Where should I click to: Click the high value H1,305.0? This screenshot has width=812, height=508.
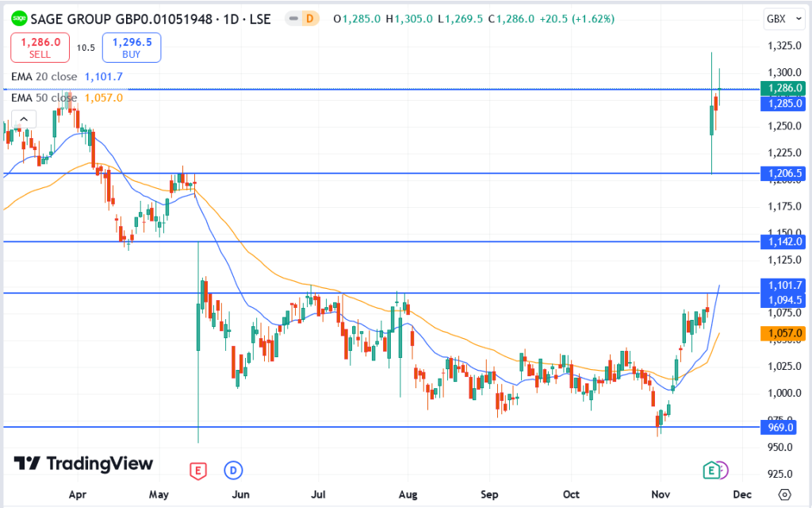[409, 19]
